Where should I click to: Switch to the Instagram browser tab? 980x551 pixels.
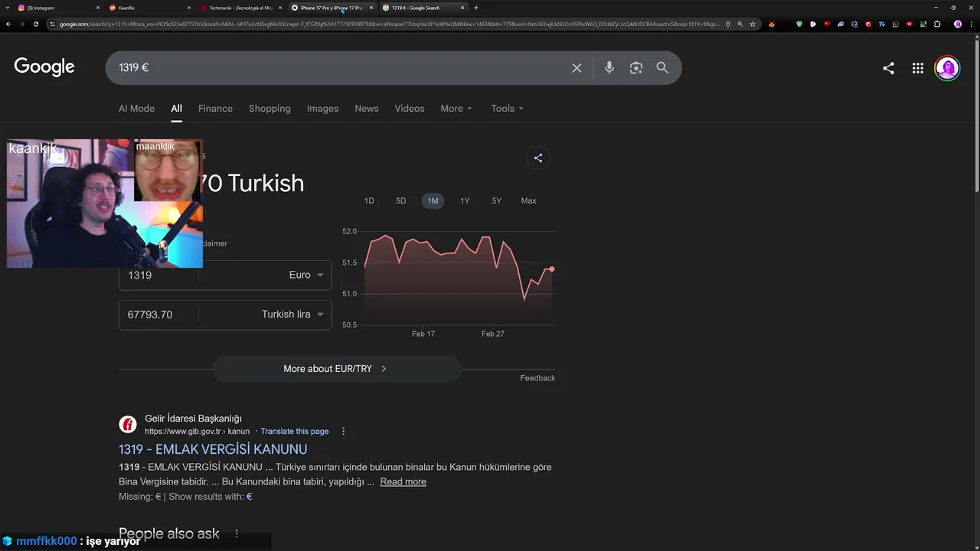point(57,8)
